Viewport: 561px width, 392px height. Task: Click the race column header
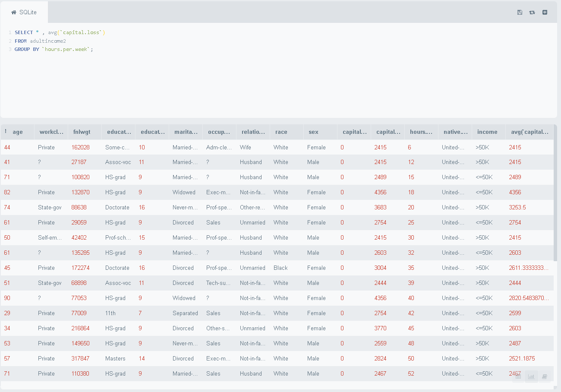tap(280, 132)
